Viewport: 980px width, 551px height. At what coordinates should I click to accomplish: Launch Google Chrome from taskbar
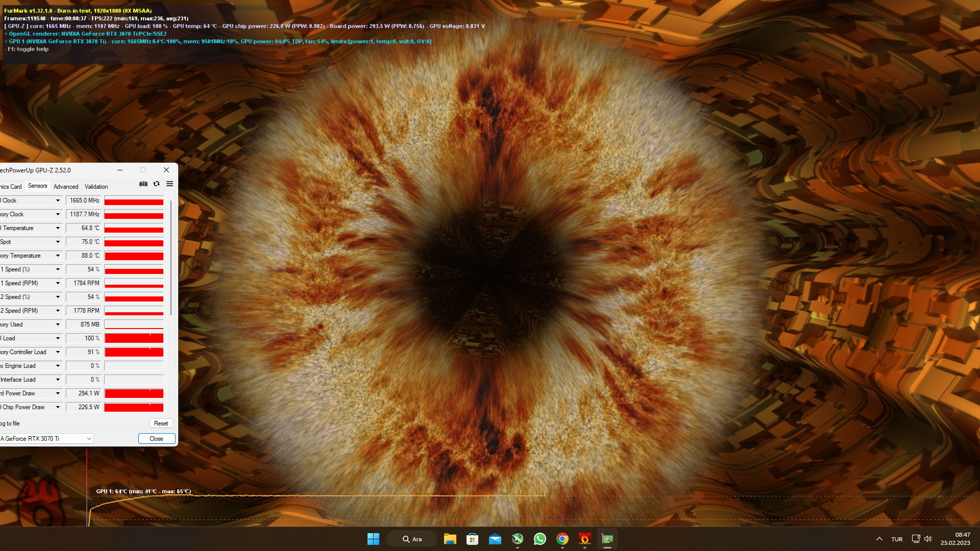[x=562, y=539]
